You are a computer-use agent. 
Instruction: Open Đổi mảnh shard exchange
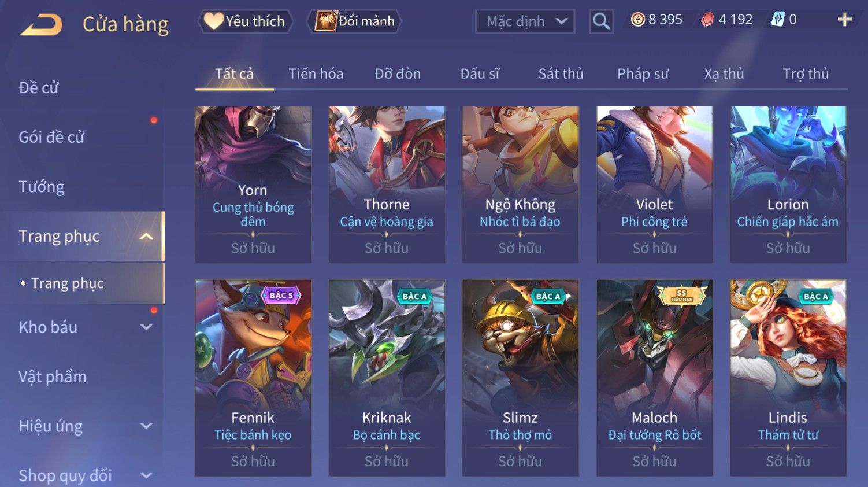point(354,21)
